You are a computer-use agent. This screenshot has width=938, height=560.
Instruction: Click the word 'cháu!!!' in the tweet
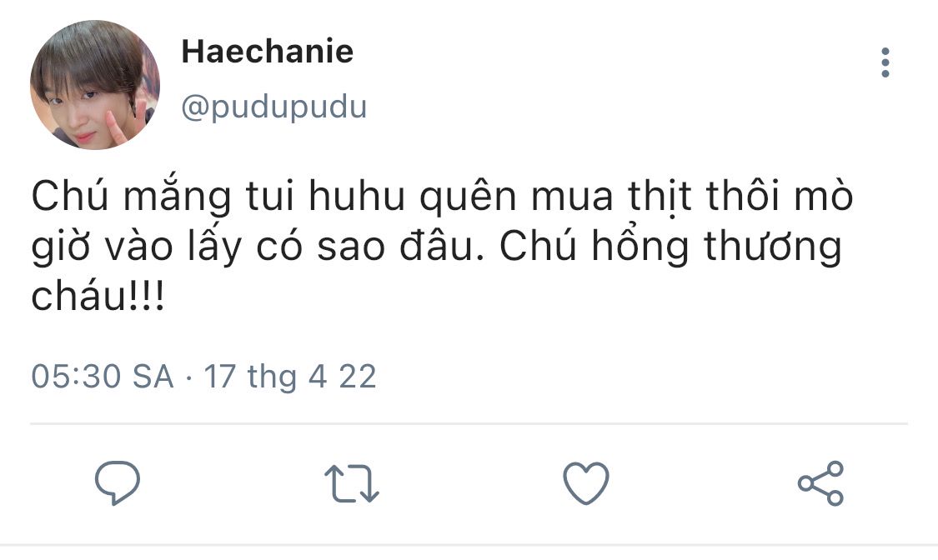point(98,296)
